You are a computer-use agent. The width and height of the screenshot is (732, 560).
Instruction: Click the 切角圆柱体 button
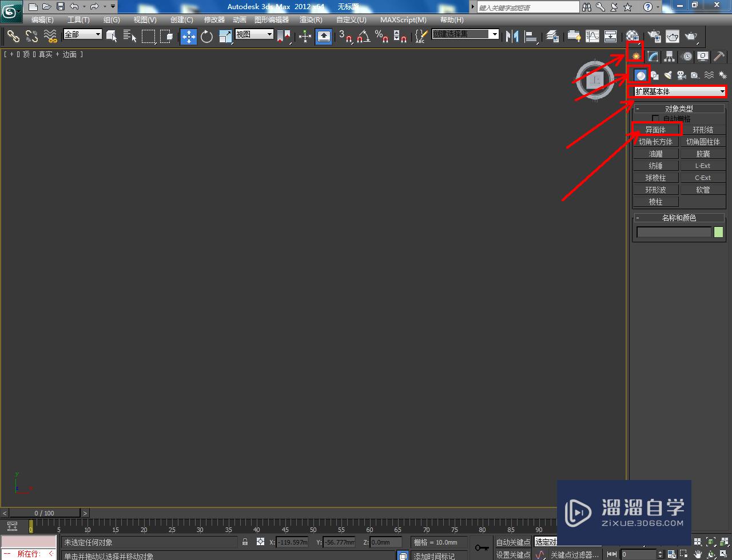[703, 142]
